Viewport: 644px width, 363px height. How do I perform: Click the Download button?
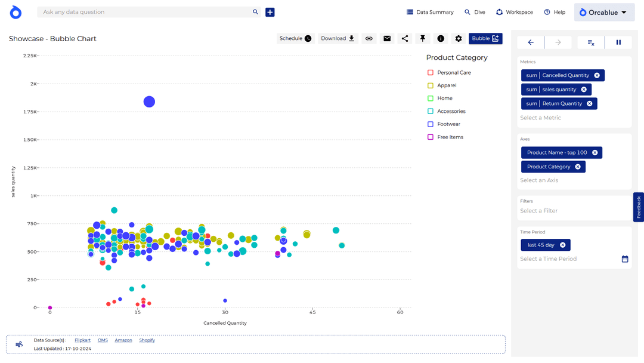[338, 39]
